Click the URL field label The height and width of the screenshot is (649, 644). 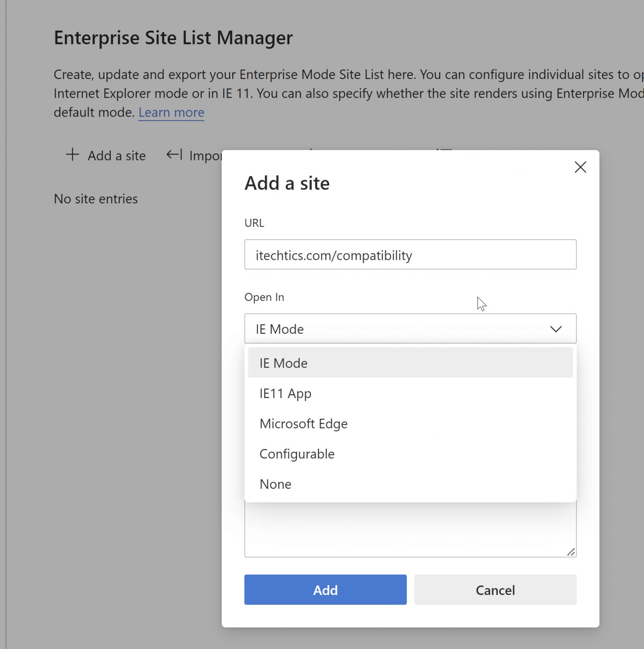pos(254,223)
